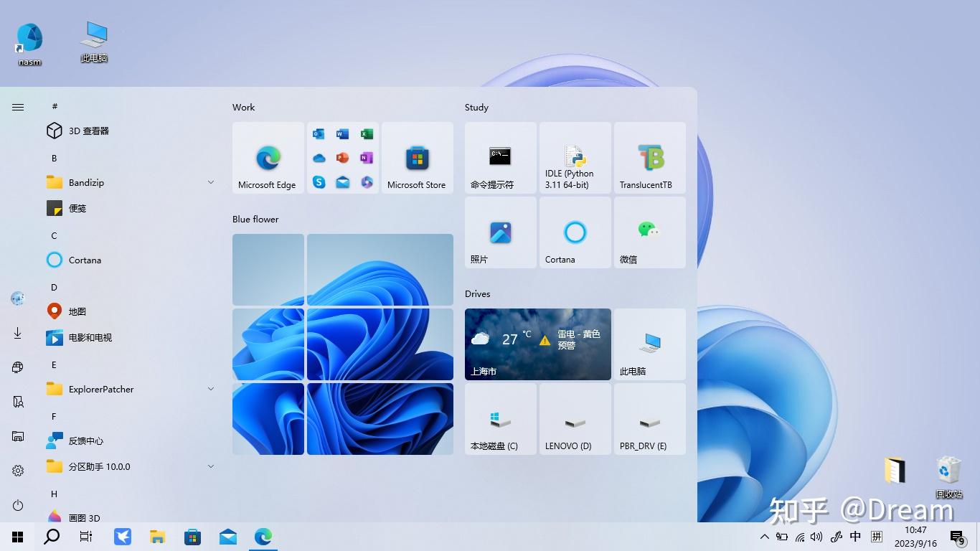Open Downloads from Start sidebar
Viewport: 980px width, 551px height.
18,333
